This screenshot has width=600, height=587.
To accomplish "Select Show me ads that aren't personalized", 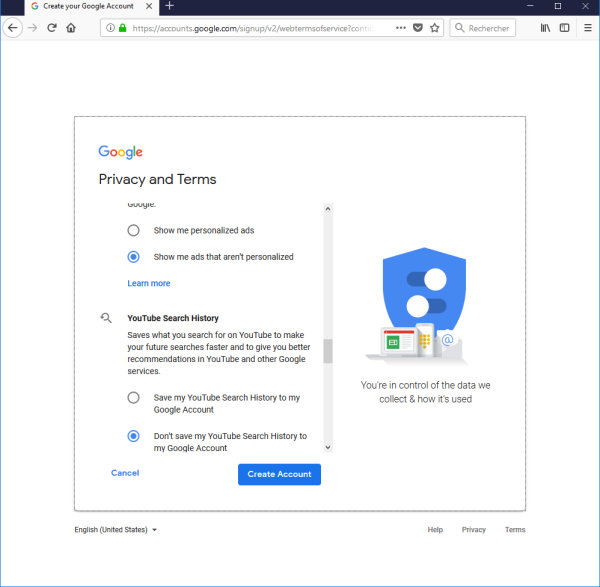I will [134, 257].
